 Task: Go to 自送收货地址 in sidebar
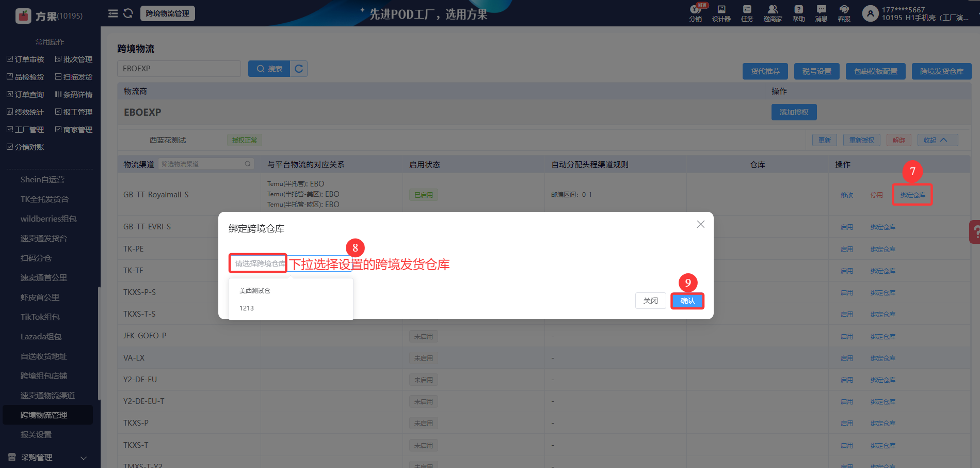(x=44, y=356)
